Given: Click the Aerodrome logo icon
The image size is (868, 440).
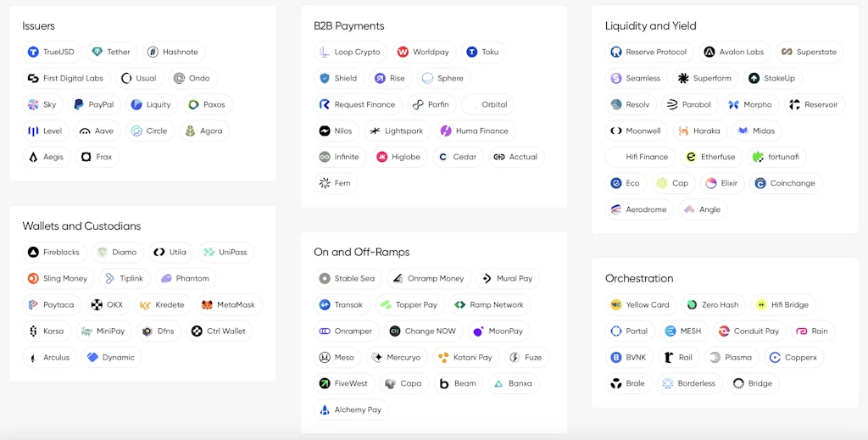Looking at the screenshot, I should pos(616,209).
